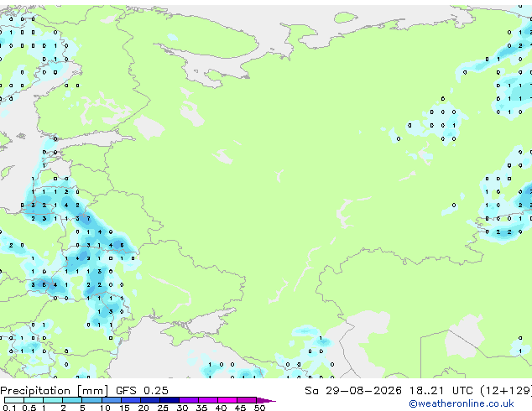Click the legend label "0.1"
The height and width of the screenshot is (411, 532).
pyautogui.click(x=9, y=408)
